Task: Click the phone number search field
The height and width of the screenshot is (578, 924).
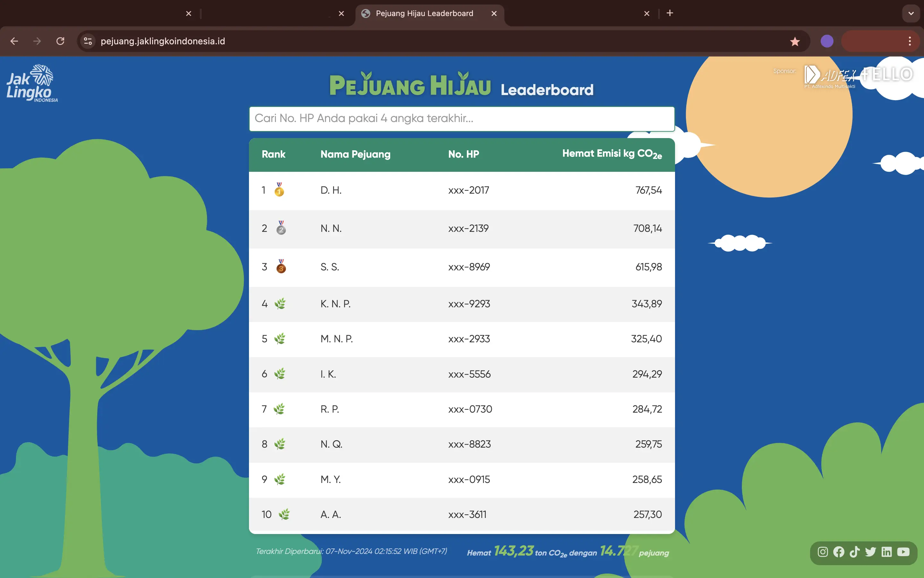Action: coord(462,119)
